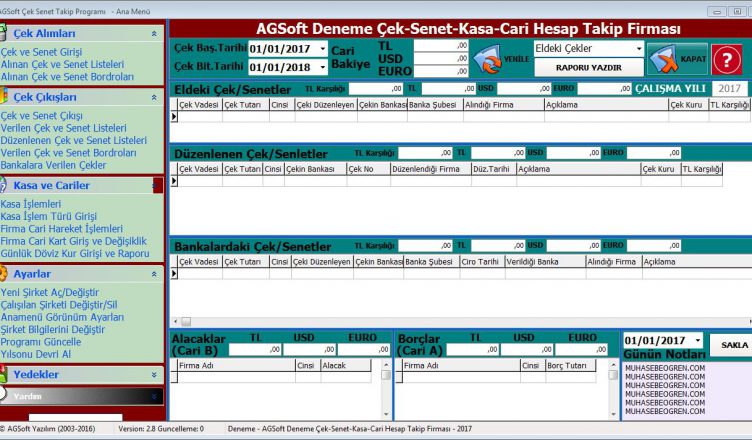Image resolution: width=752 pixels, height=440 pixels.
Task: Click the Kapat close icon
Action: [x=663, y=59]
